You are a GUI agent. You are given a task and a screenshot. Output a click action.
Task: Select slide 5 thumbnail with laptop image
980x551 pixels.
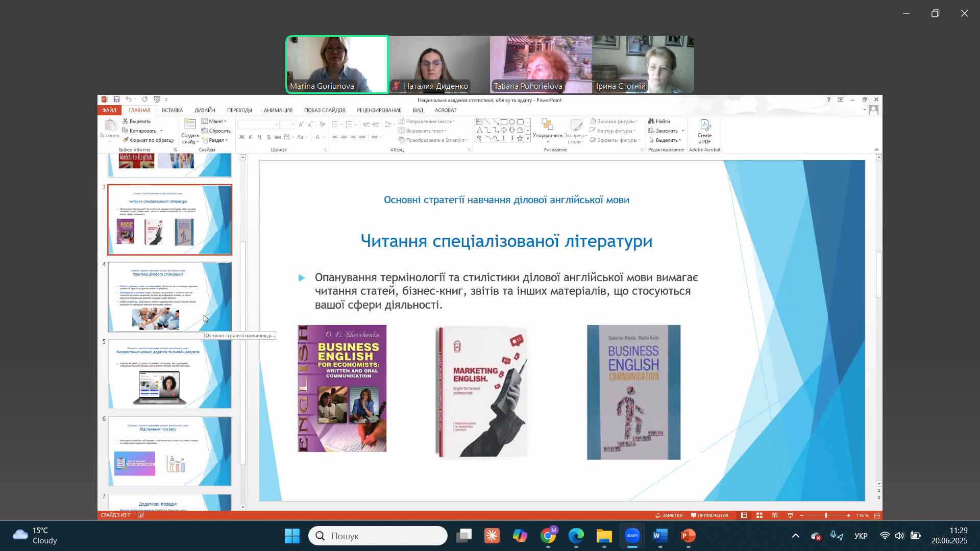click(169, 374)
